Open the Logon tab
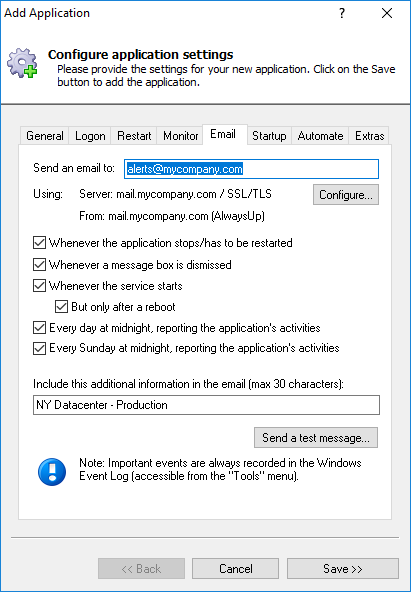 (90, 136)
